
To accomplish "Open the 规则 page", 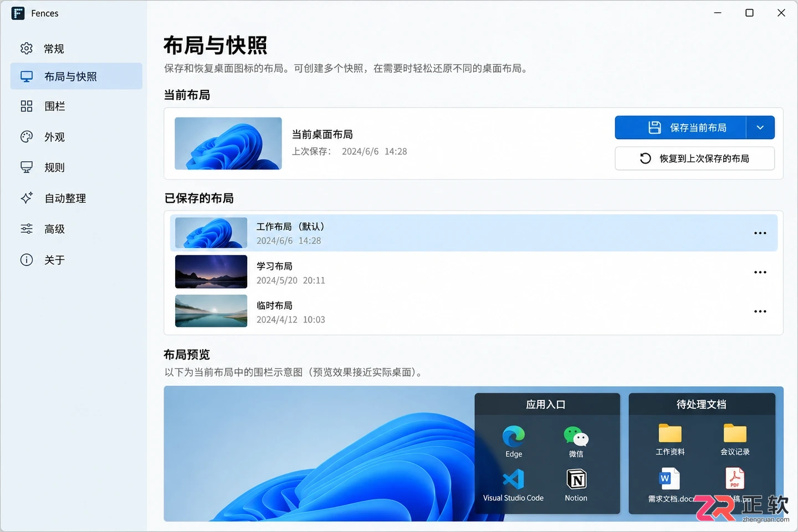I will [x=76, y=167].
